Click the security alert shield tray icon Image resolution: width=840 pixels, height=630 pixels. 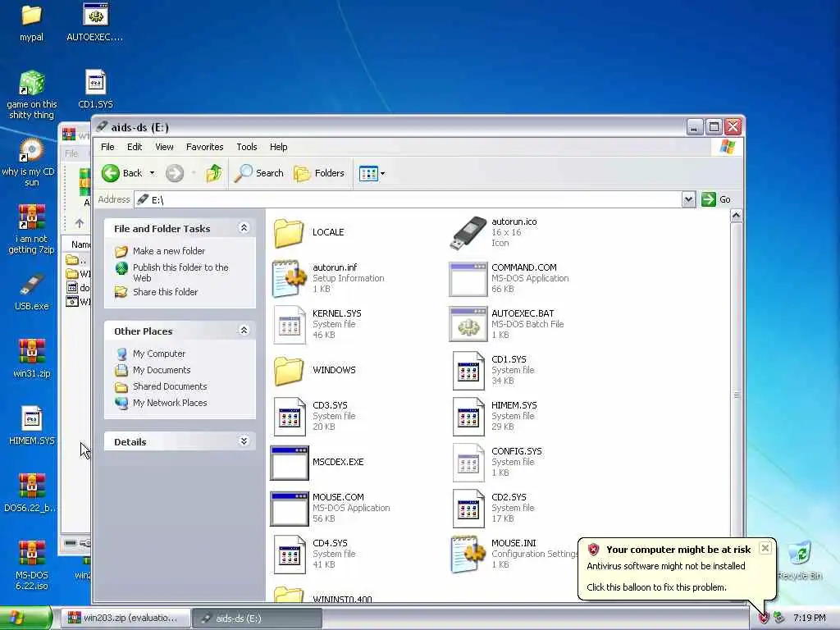tap(764, 618)
